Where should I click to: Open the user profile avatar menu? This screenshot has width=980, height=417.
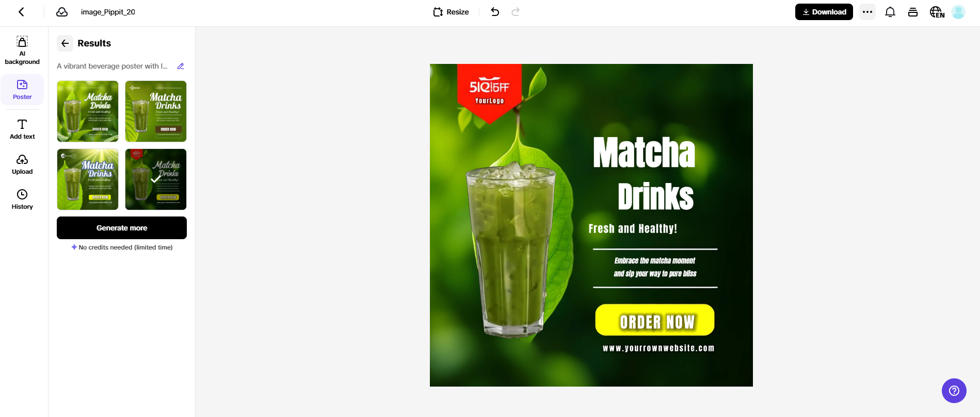pyautogui.click(x=958, y=12)
